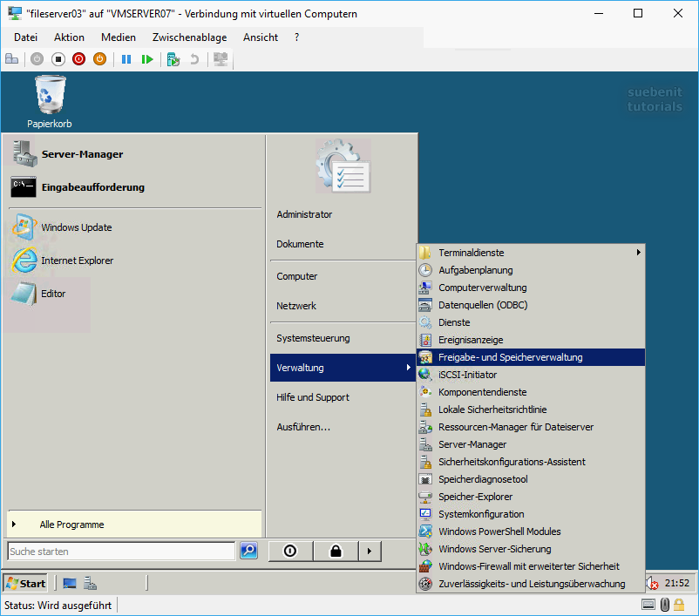Click the Start button
The image size is (699, 616).
pos(25,583)
